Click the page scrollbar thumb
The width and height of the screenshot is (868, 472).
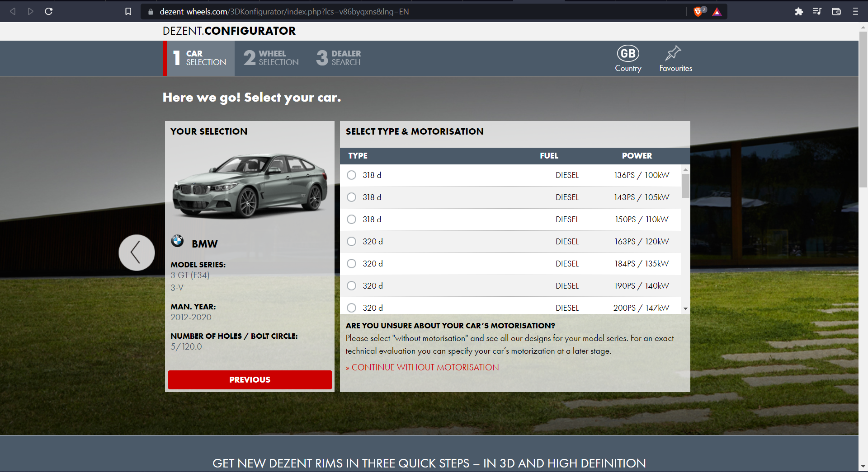863,108
